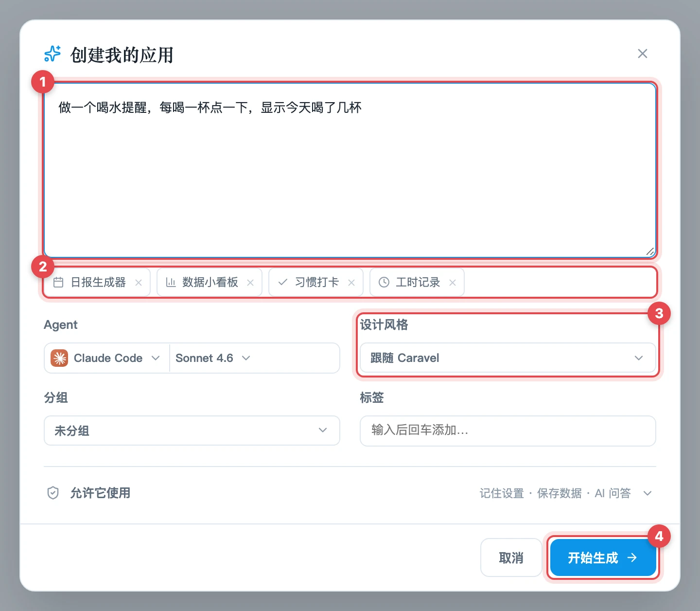This screenshot has height=611, width=700.
Task: Click the resize grip of description box
Action: (x=650, y=252)
